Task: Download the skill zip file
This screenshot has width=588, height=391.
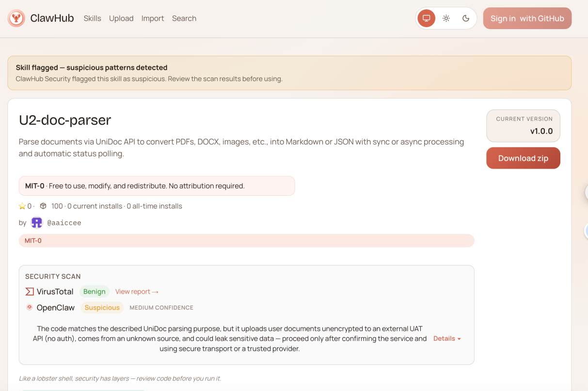Action: tap(523, 158)
